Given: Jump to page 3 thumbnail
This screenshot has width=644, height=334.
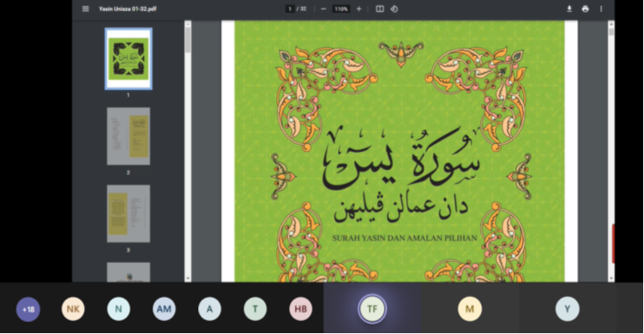Looking at the screenshot, I should coord(129,214).
